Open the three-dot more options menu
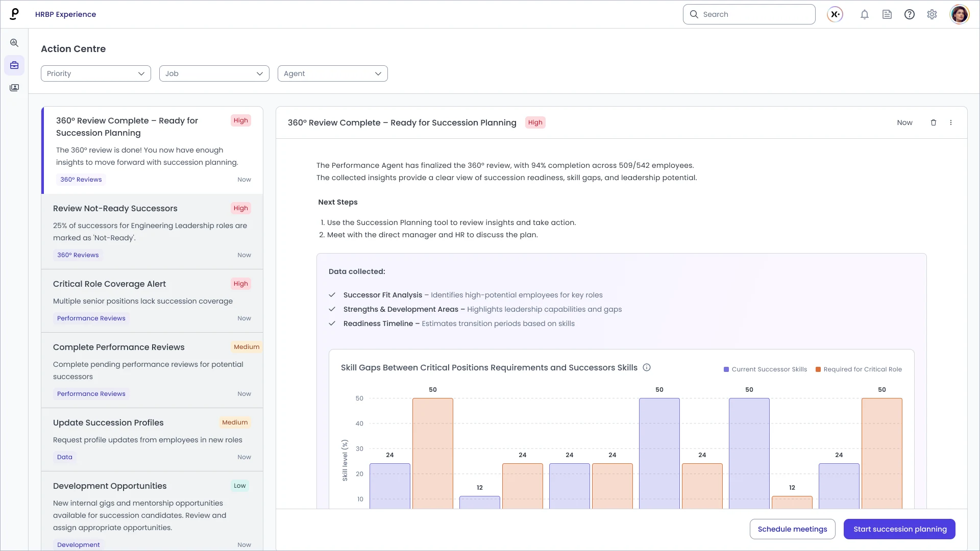This screenshot has height=551, width=980. click(951, 122)
